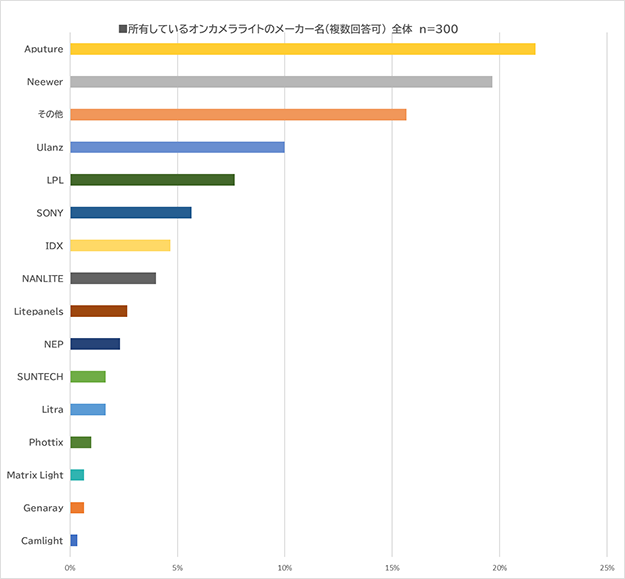Select the orange その他 bar
Screen dimensions: 625x579
coord(238,115)
